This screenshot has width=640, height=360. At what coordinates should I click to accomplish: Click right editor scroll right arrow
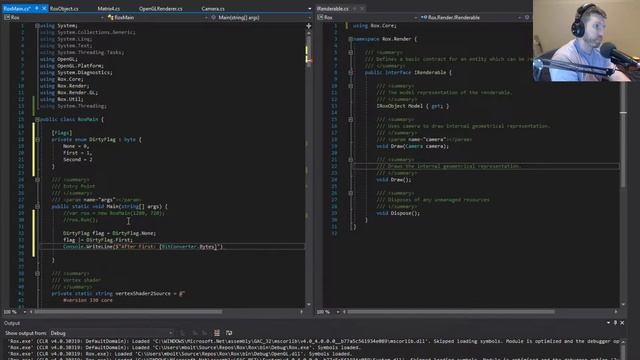[616, 312]
